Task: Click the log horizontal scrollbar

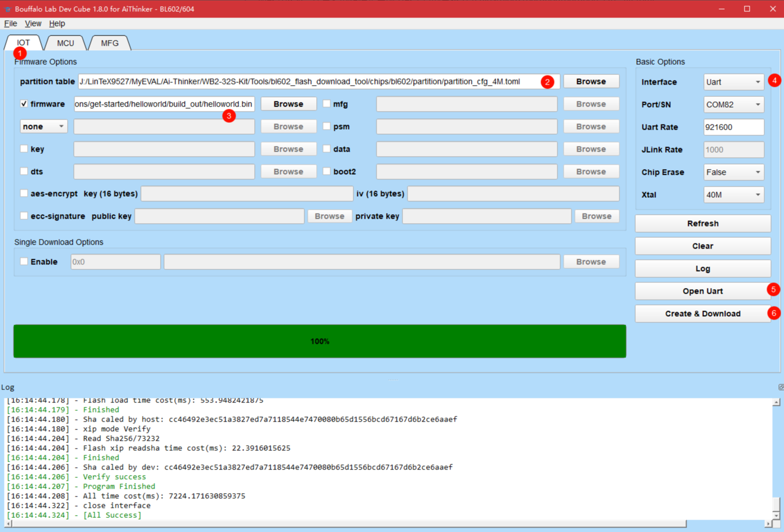Action: 349,524
